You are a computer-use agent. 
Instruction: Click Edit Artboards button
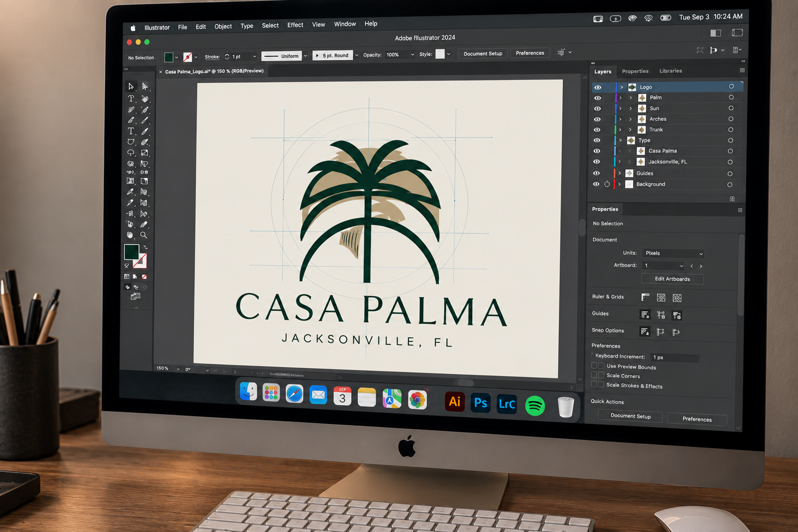point(672,279)
